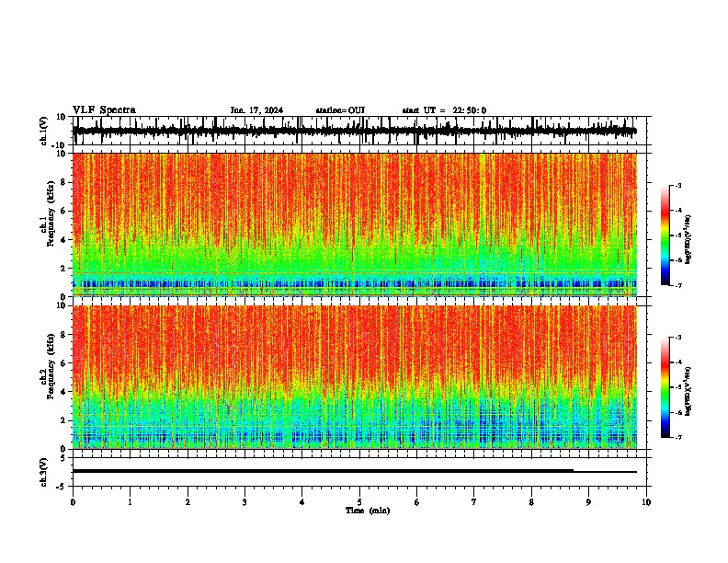Viewport: 728px width, 563px height.
Task: Click the "8" kHz tick on ch.1 spectrogram
Action: pyautogui.click(x=63, y=182)
